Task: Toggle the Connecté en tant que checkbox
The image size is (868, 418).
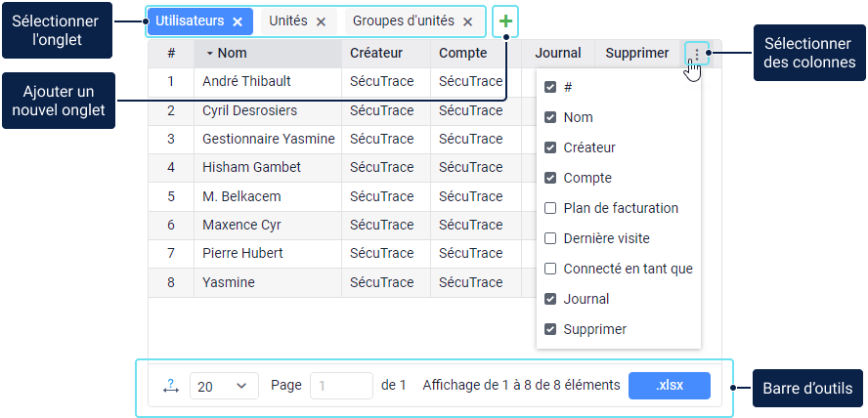Action: pos(550,269)
